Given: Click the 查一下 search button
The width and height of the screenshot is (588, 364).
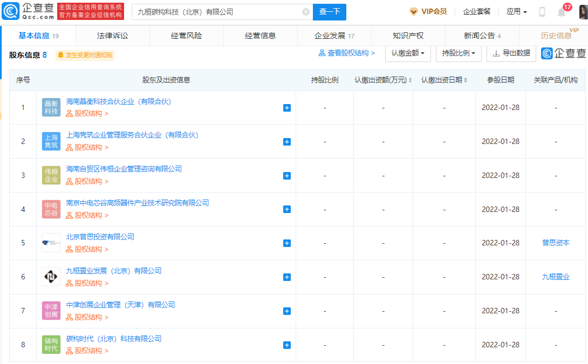Looking at the screenshot, I should coord(329,12).
